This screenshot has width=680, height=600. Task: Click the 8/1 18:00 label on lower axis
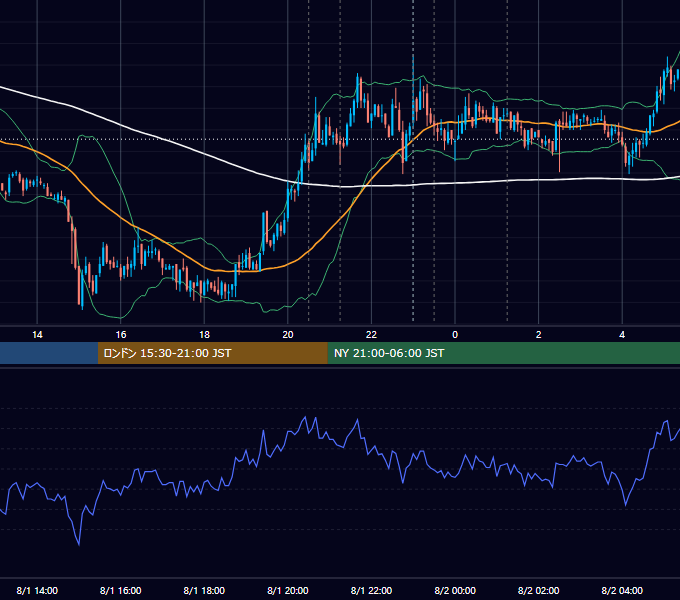coord(204,590)
